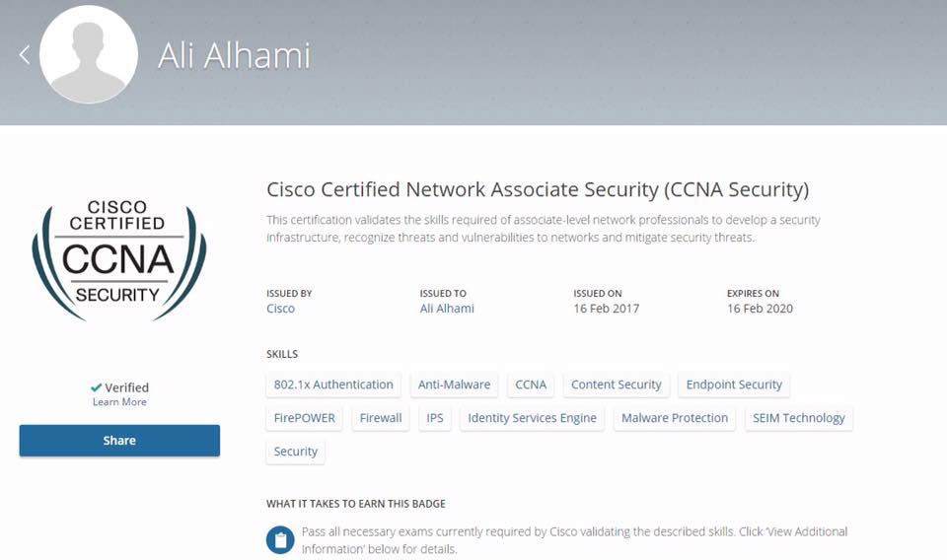
Task: Click the green Verified checkmark icon
Action: (96, 387)
